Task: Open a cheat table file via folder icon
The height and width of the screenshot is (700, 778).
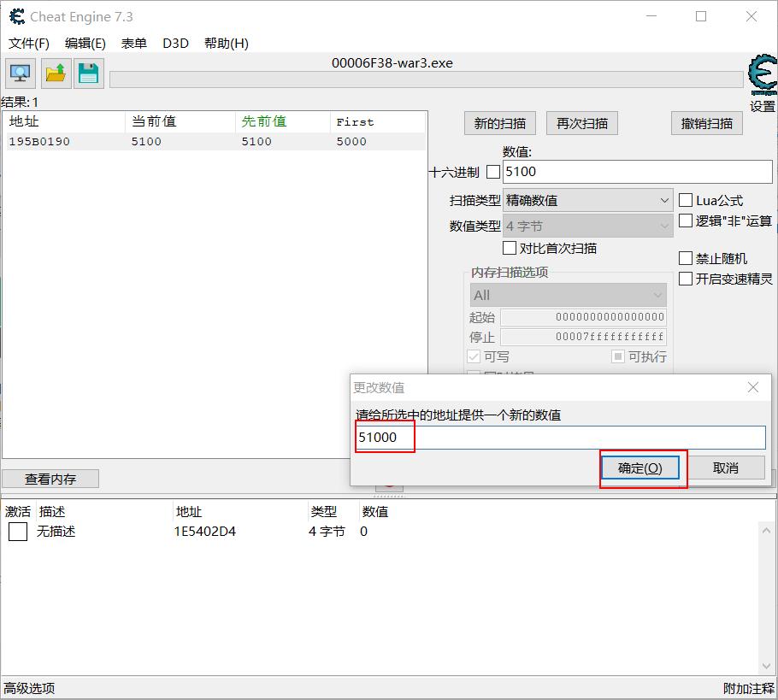Action: 56,74
